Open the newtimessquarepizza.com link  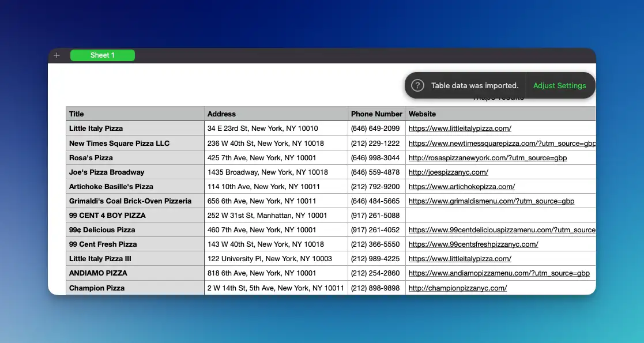(x=502, y=144)
